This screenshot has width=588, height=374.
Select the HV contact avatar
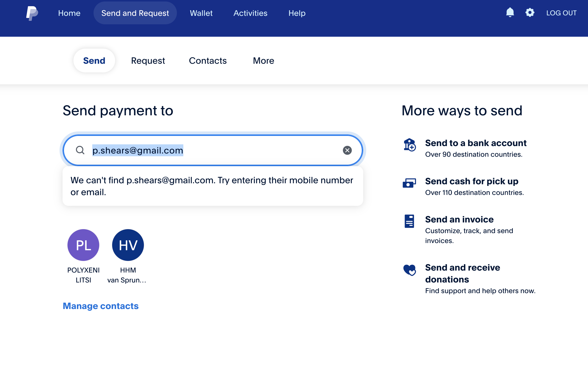coord(128,245)
